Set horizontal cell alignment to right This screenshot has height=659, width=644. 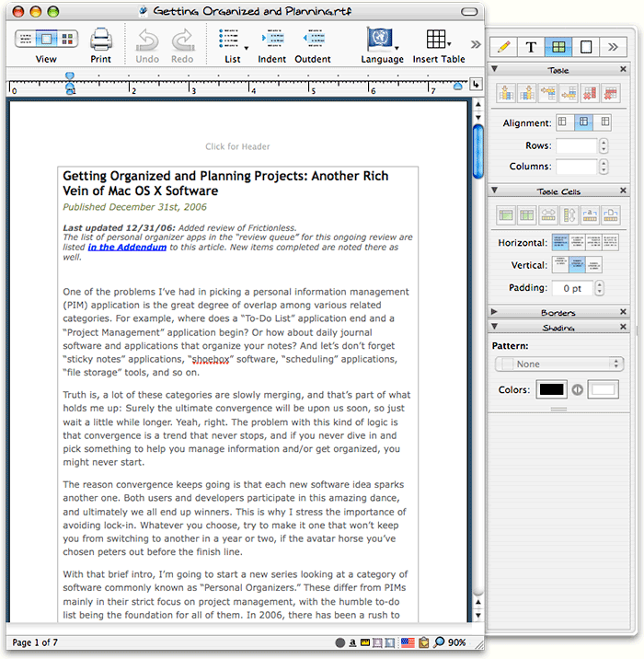(593, 242)
